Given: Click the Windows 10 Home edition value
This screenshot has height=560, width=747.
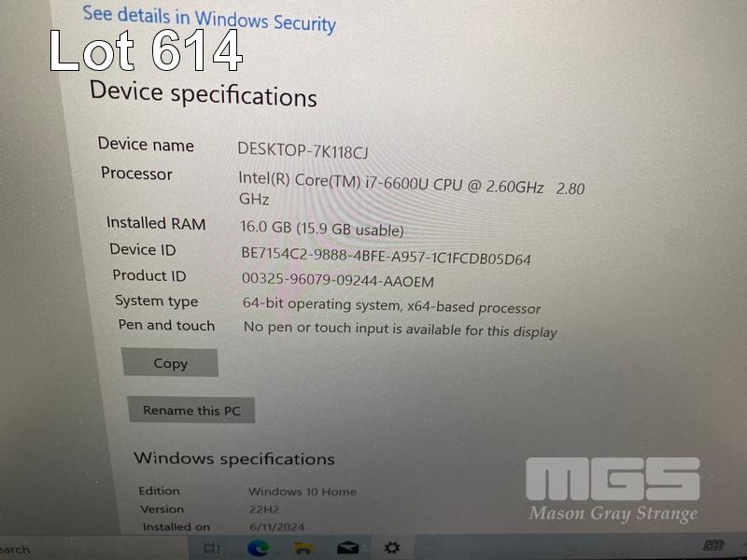Looking at the screenshot, I should [302, 492].
